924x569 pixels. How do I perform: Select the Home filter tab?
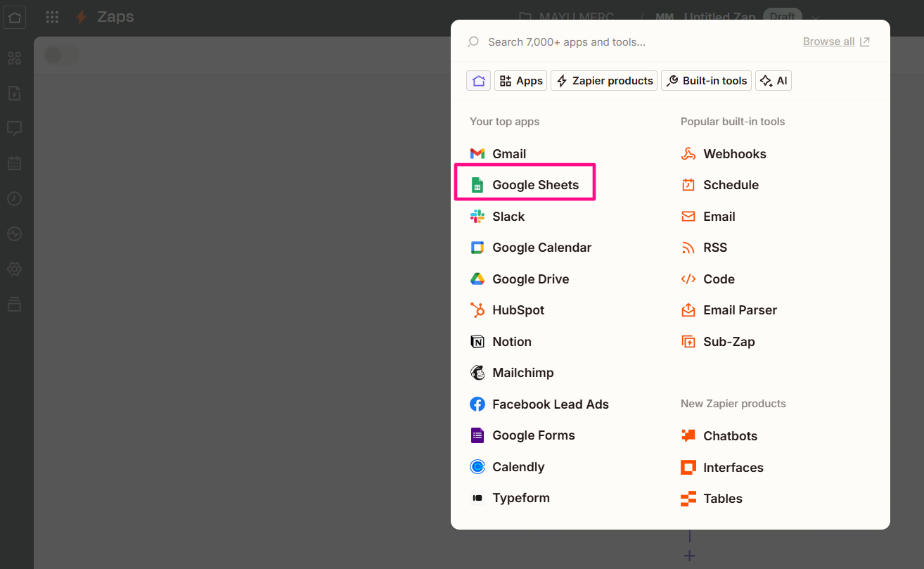pyautogui.click(x=478, y=81)
